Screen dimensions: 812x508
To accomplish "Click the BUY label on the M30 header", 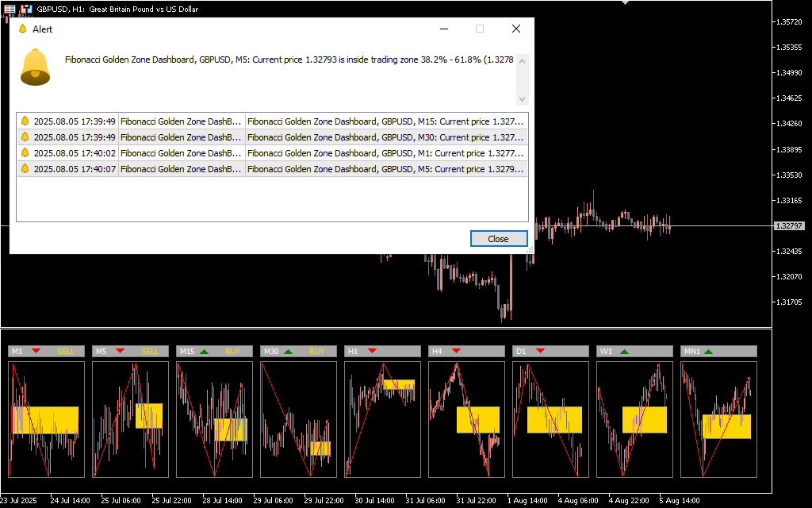I will tap(317, 351).
